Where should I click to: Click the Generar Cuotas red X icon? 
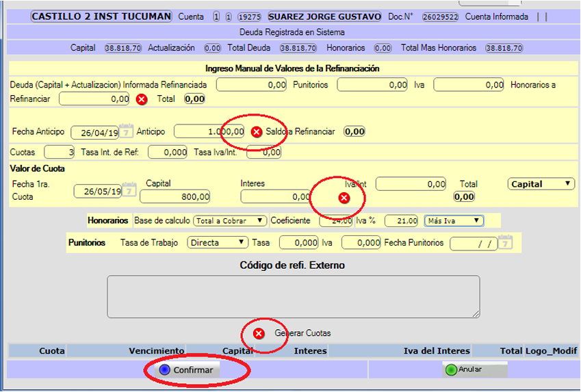(x=259, y=333)
